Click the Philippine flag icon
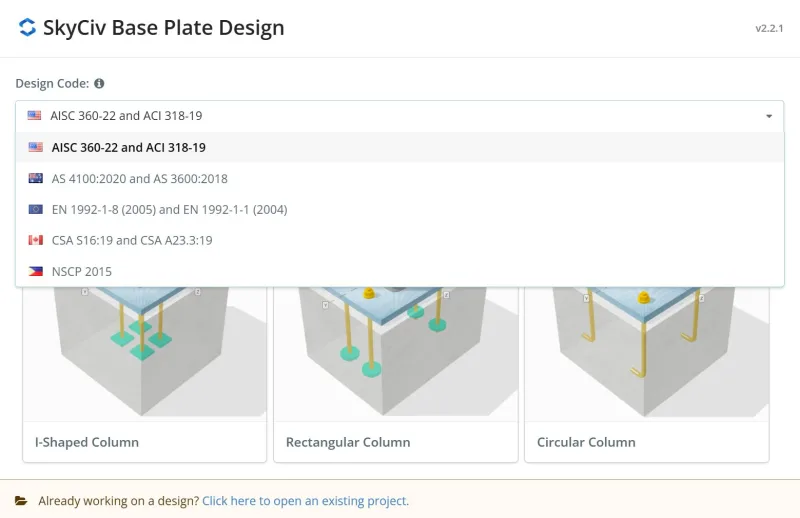The width and height of the screenshot is (800, 518). pyautogui.click(x=36, y=272)
